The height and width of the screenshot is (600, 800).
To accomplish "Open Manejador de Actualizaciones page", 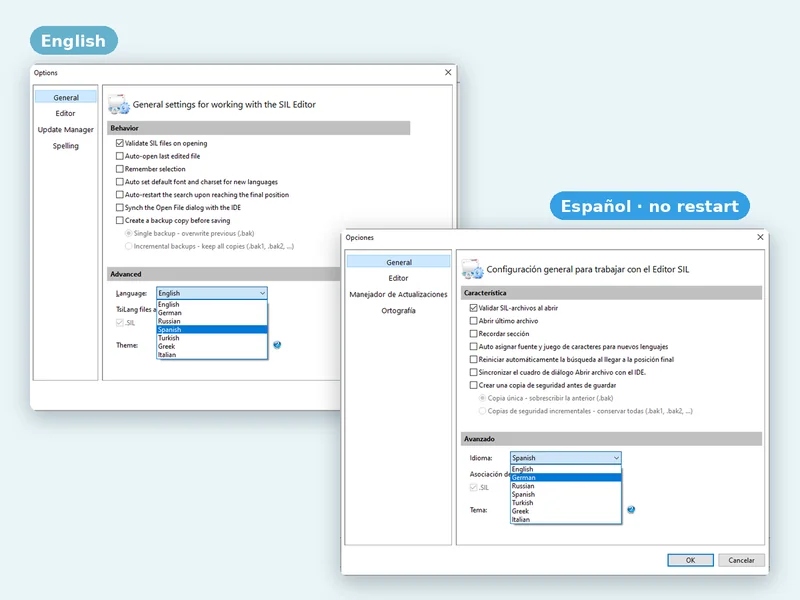I will [x=398, y=294].
